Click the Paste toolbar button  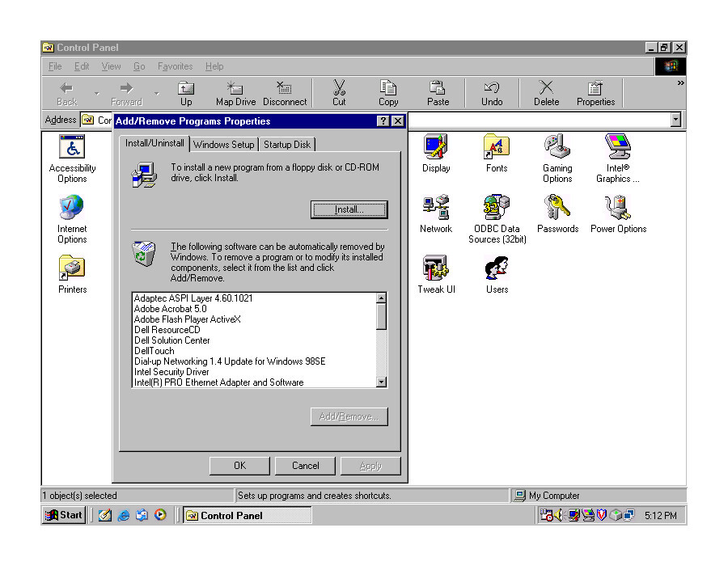[x=438, y=94]
